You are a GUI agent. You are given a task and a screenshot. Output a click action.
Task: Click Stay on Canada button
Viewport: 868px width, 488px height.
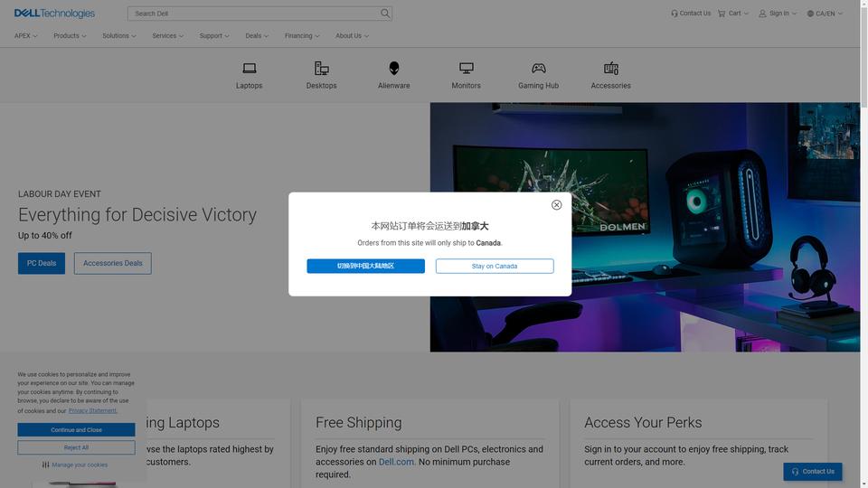[x=495, y=266]
